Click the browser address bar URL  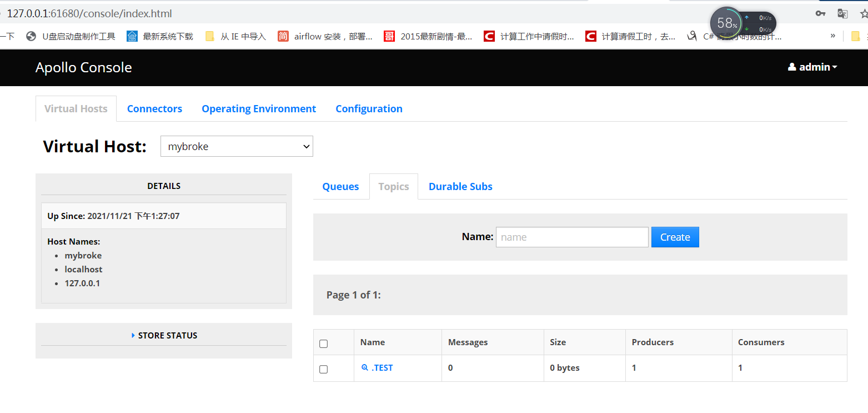tap(89, 13)
